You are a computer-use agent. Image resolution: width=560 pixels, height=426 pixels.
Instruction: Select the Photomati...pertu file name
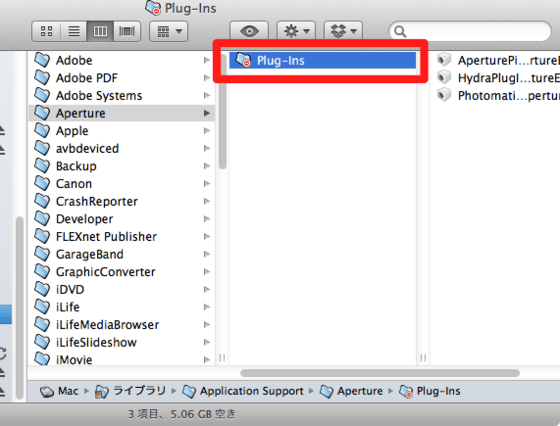point(509,95)
